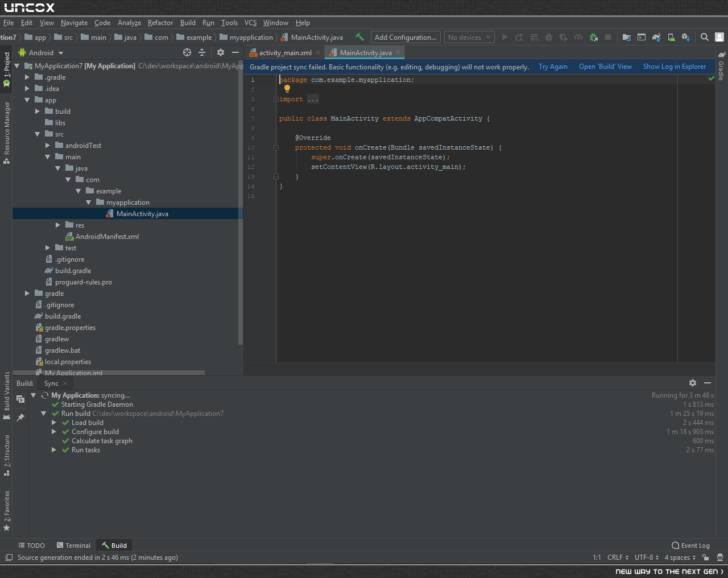Open the TODO tool tab

coord(31,546)
